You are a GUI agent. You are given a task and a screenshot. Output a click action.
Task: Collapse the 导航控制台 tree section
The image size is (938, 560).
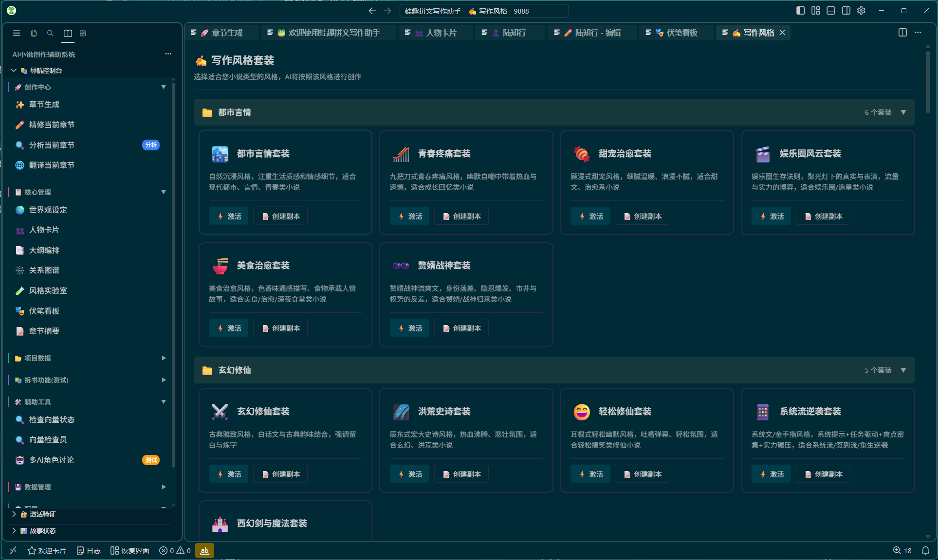pyautogui.click(x=14, y=71)
